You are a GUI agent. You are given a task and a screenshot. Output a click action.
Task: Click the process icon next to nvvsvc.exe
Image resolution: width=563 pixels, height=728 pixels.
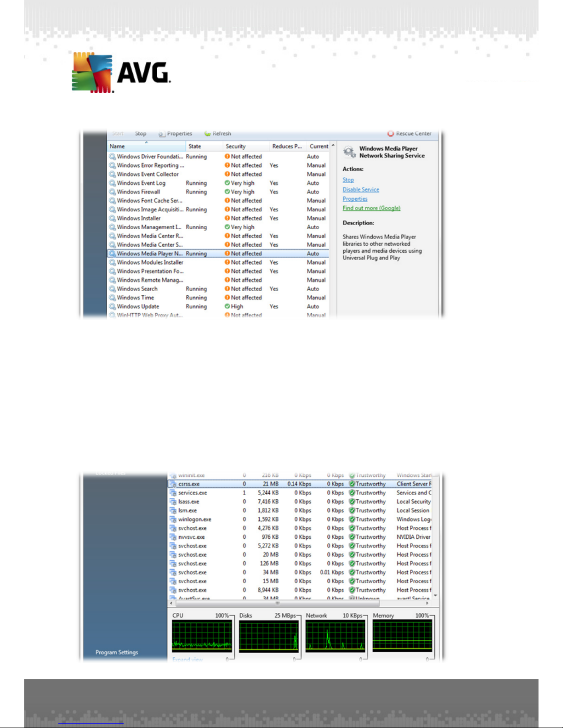click(x=173, y=537)
